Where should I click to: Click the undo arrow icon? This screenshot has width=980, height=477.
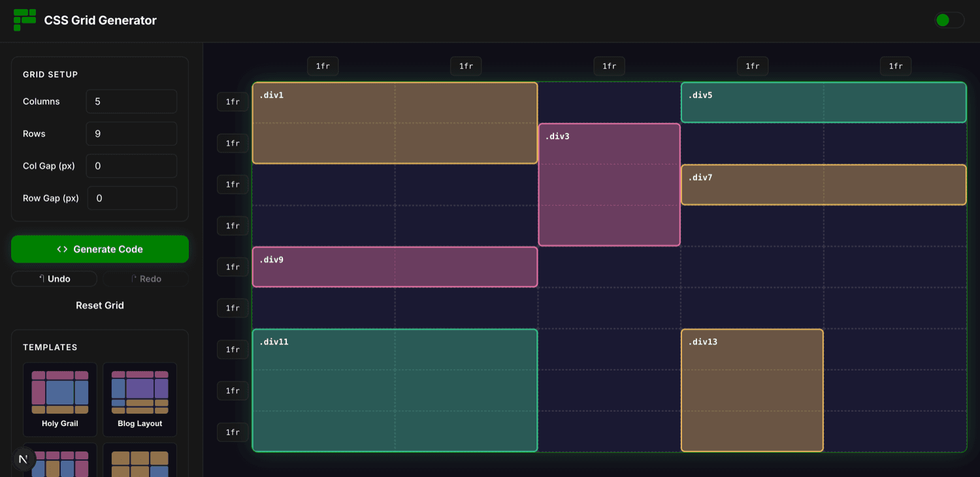coord(43,278)
